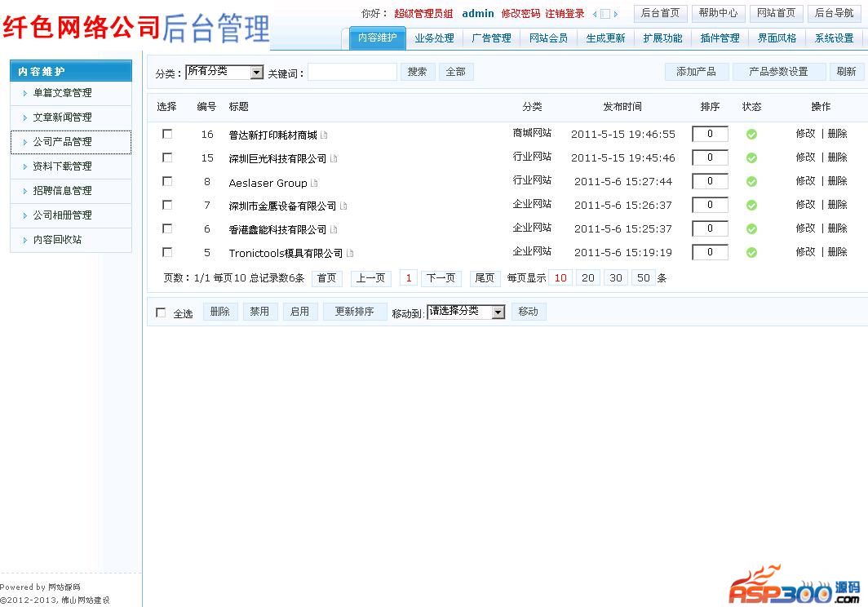Click the left arrow icon near 注销登录
868x607 pixels.
click(x=595, y=15)
